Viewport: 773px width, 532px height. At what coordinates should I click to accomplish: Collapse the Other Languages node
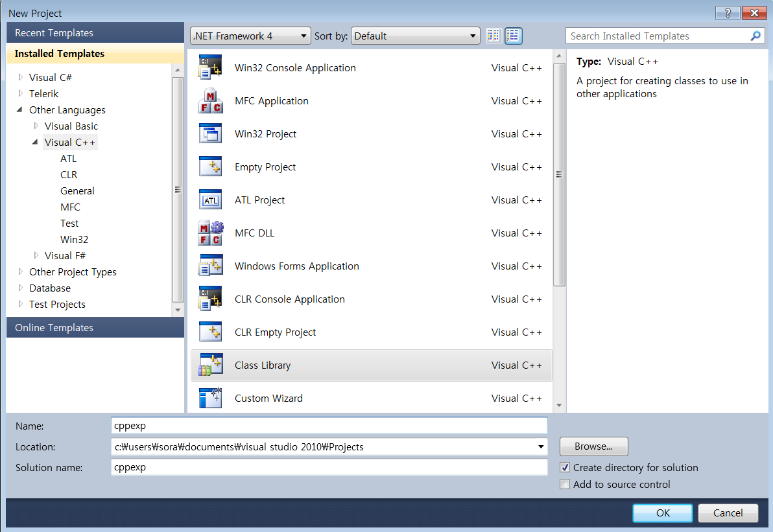pos(19,110)
